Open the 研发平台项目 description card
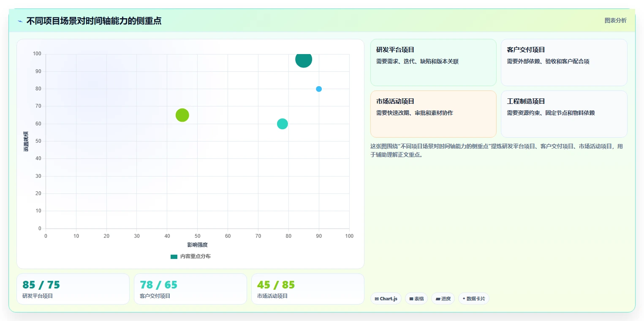 [433, 63]
